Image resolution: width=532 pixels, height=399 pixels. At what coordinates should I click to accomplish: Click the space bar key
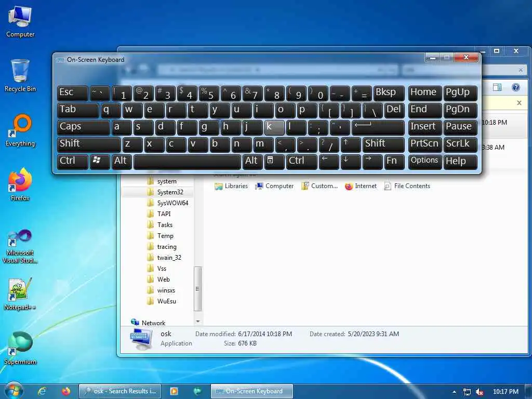(x=187, y=162)
